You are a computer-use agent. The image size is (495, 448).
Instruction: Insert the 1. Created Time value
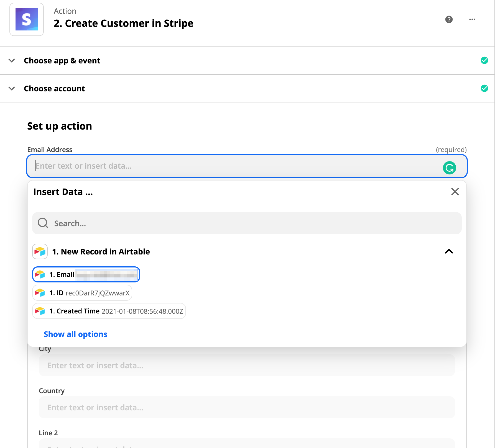(109, 311)
